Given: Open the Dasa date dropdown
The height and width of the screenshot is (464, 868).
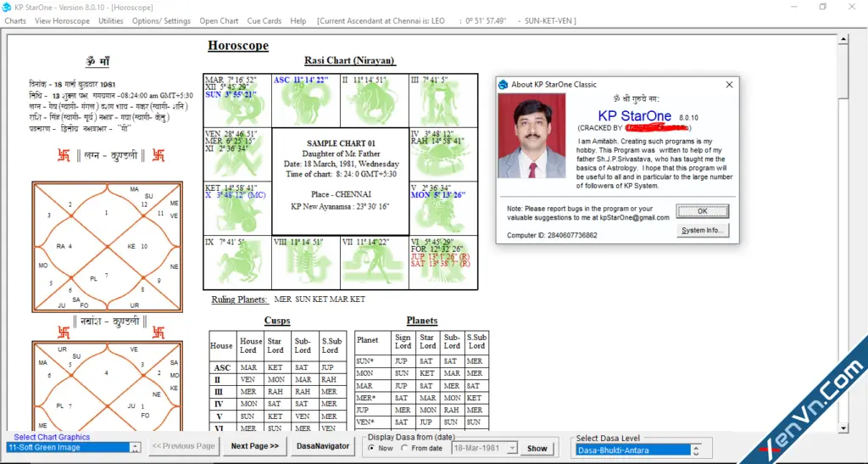Looking at the screenshot, I should [x=512, y=449].
